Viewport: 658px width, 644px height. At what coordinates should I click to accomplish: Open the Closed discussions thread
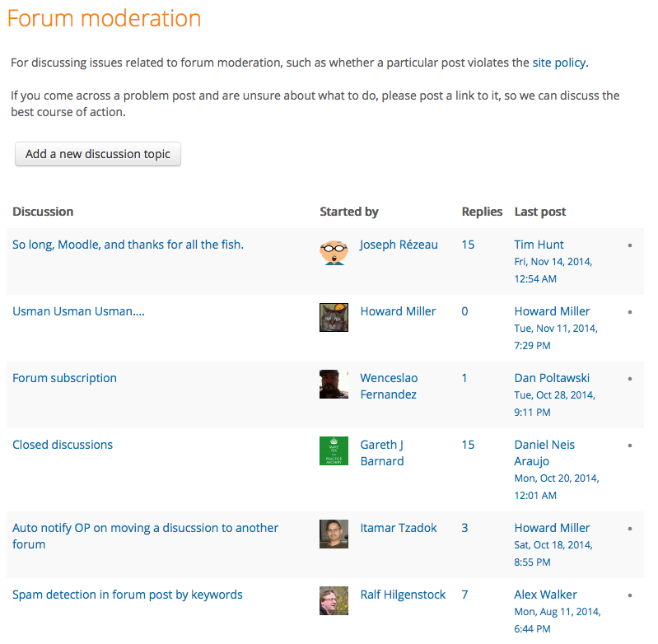63,445
